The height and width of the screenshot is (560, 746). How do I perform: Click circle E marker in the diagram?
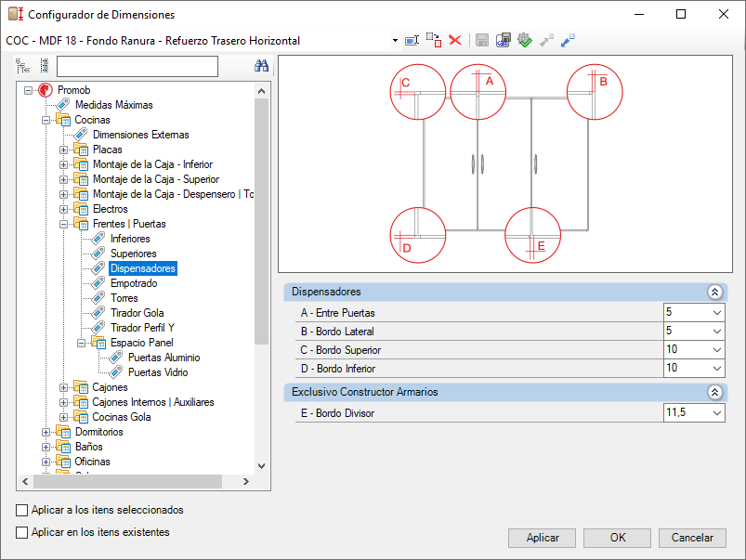pos(533,235)
